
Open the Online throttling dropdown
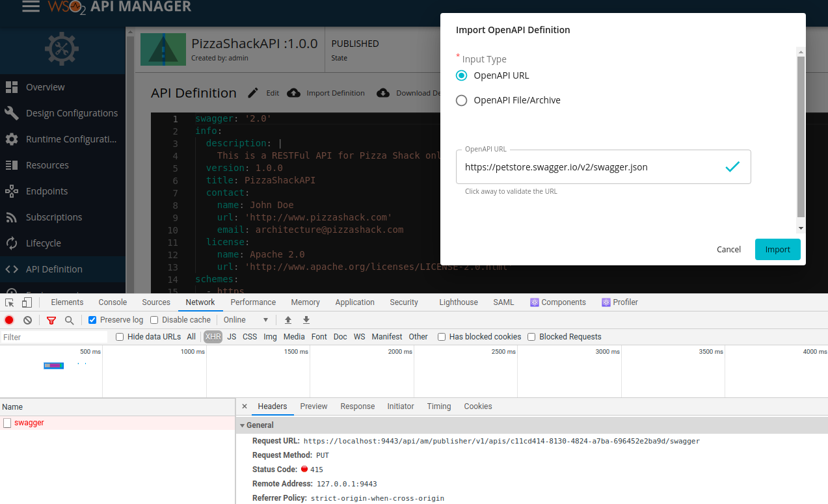[246, 320]
